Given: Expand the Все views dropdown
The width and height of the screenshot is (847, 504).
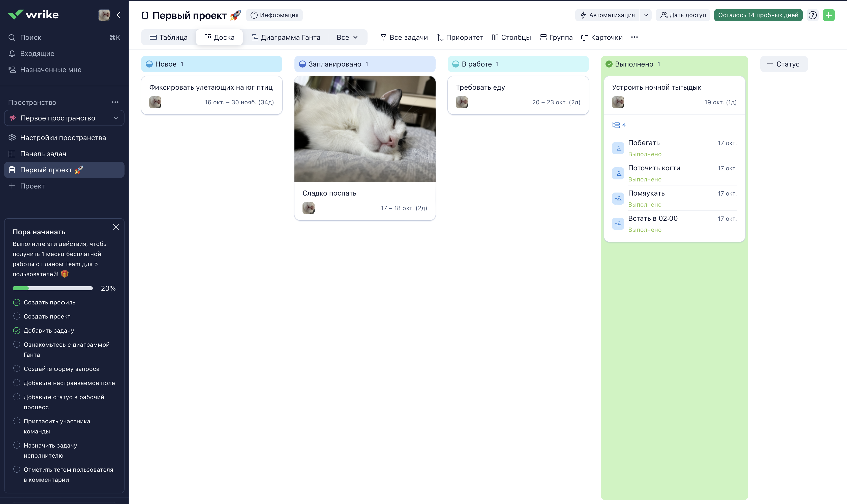Looking at the screenshot, I should (347, 37).
